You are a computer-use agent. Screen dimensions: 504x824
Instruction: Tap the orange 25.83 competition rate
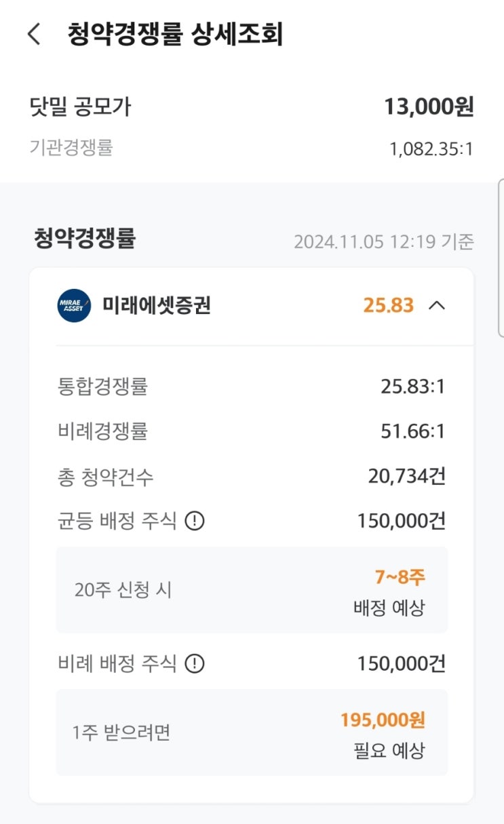tap(388, 305)
